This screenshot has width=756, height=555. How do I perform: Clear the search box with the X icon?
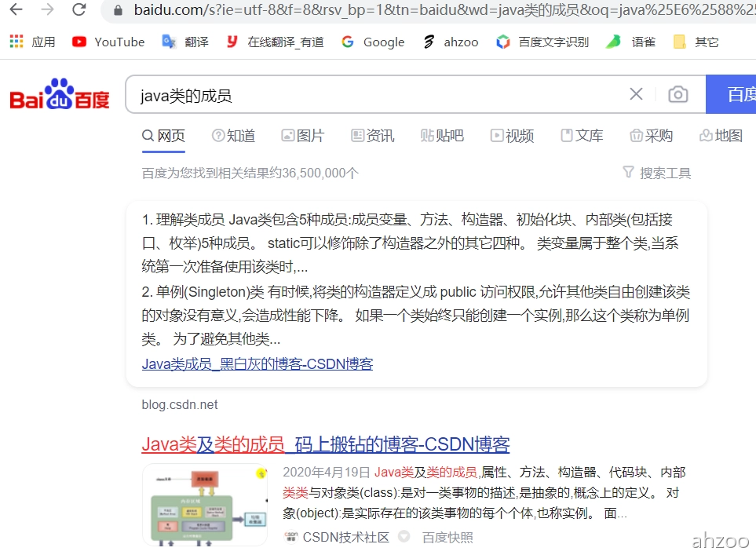(x=636, y=94)
